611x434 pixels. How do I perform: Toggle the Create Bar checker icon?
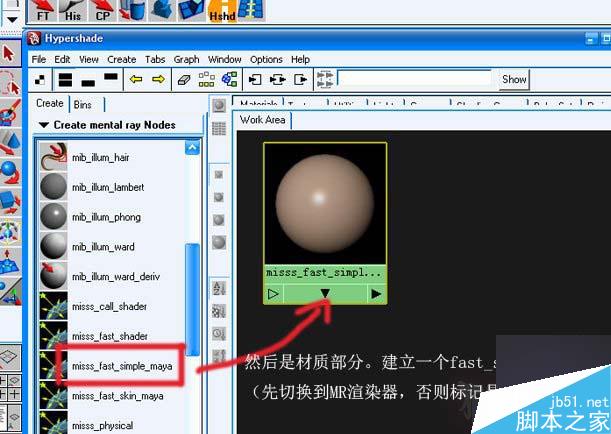tap(40, 80)
